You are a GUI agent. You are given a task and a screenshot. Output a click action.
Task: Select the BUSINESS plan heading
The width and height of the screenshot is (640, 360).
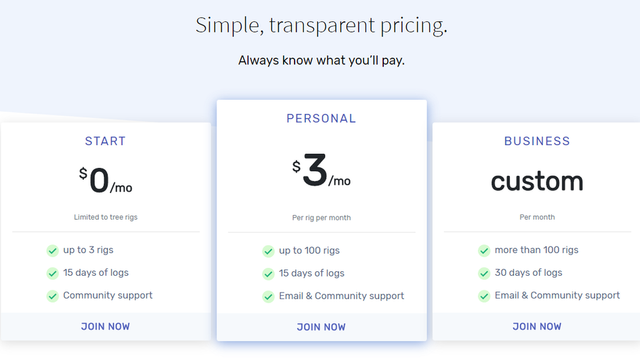click(x=537, y=141)
